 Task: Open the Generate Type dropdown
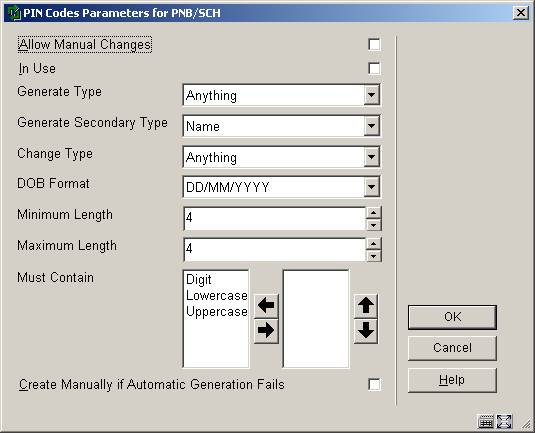tap(372, 95)
